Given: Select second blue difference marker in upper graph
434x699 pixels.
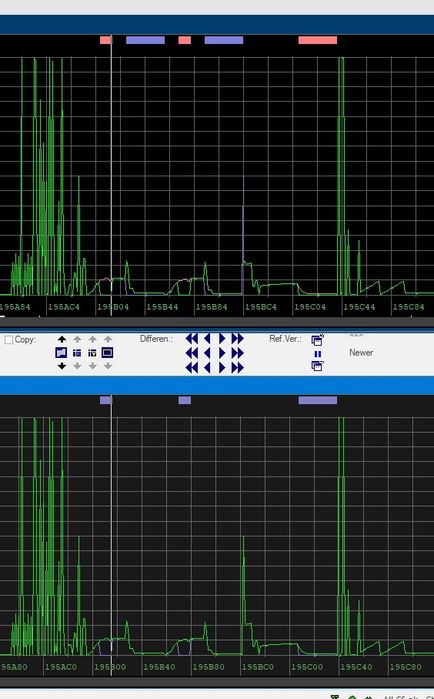Looking at the screenshot, I should 224,40.
